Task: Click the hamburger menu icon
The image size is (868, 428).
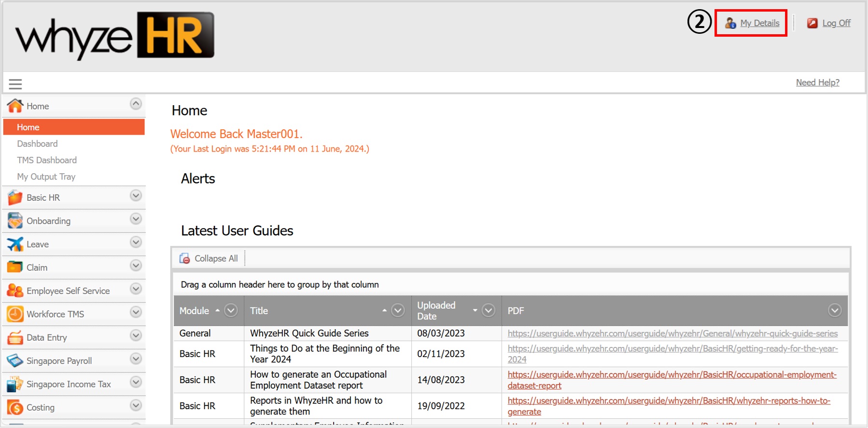Action: click(15, 84)
